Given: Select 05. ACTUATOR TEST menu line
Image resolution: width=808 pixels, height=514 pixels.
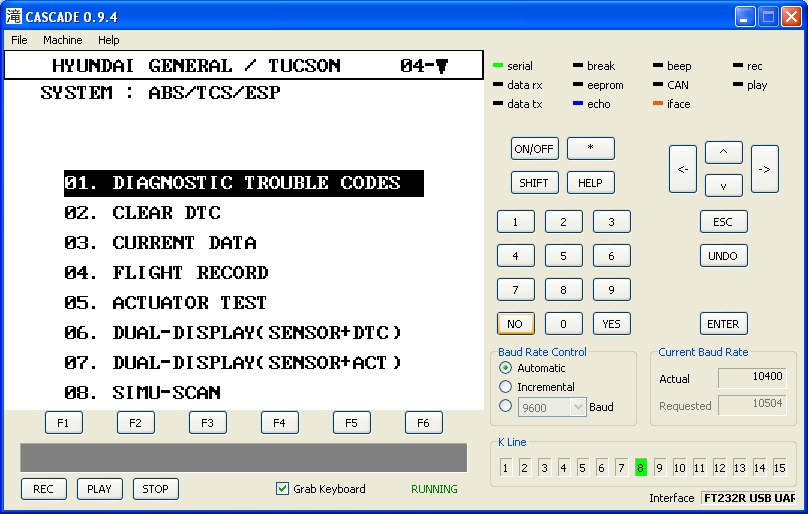Looking at the screenshot, I should [165, 303].
